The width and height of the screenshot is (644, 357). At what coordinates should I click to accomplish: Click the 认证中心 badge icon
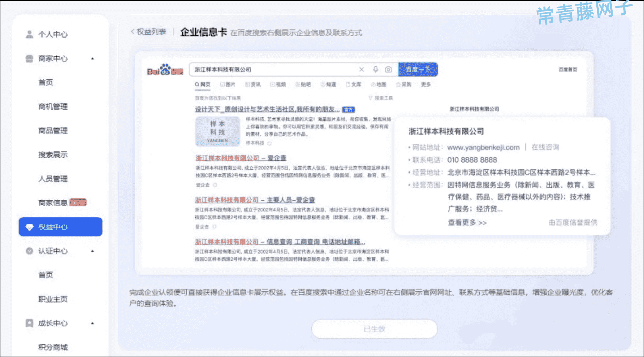pos(29,251)
